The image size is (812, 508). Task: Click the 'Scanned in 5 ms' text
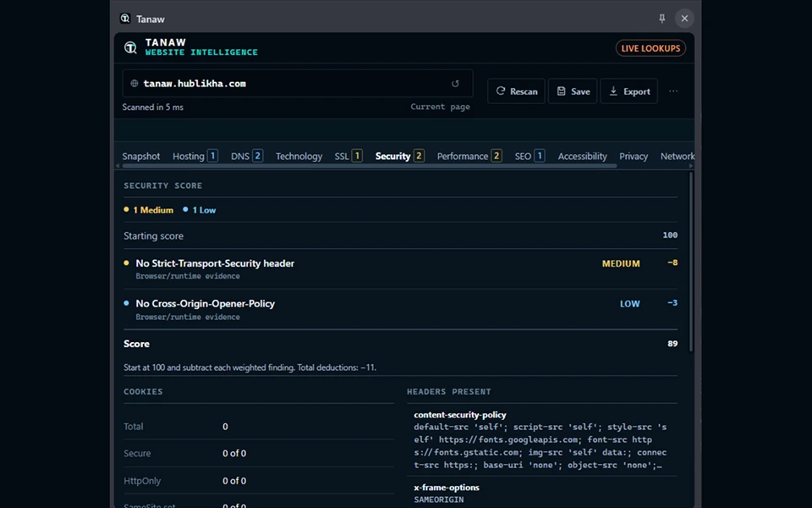click(x=153, y=108)
